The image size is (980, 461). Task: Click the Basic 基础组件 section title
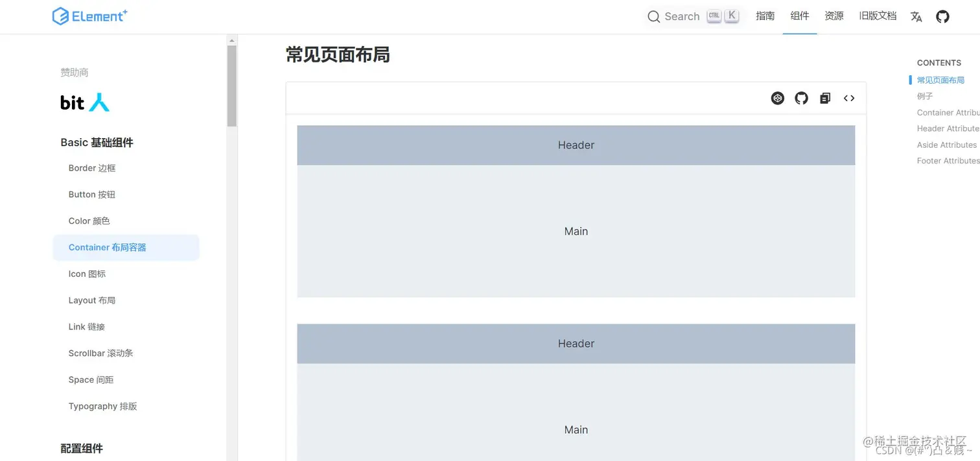[x=97, y=143]
